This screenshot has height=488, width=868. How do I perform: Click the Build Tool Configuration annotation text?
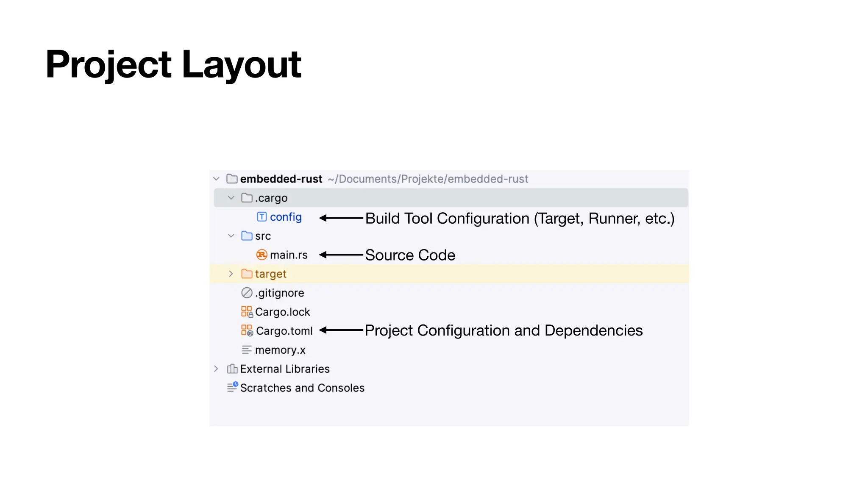click(520, 219)
